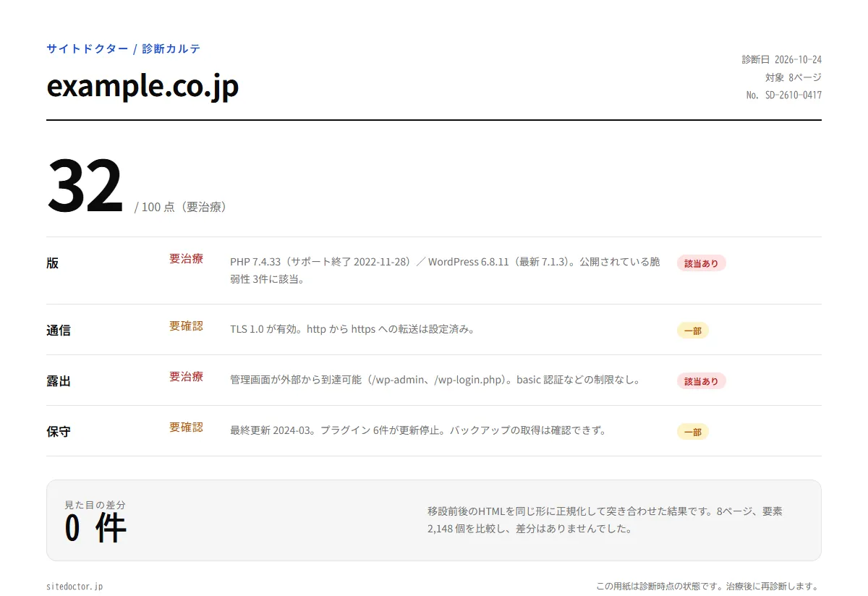This screenshot has width=868, height=596.
Task: Click the サイトドクター / 診断カルテ header text
Action: pos(124,49)
